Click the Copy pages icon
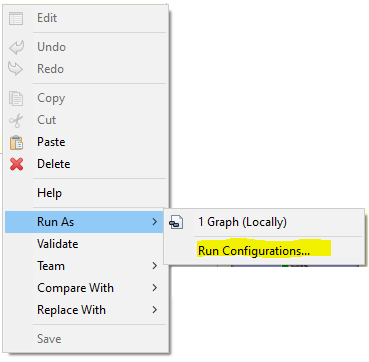This screenshot has width=369, height=362. point(16,98)
